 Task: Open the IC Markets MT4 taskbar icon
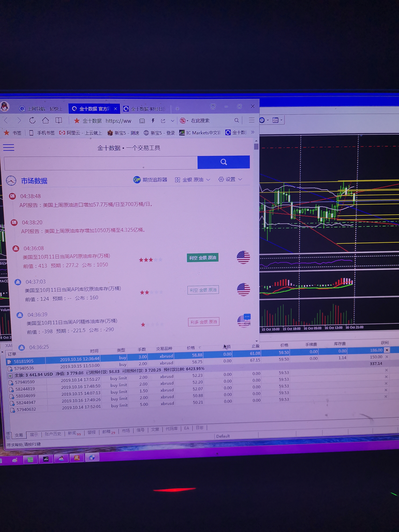click(x=46, y=459)
